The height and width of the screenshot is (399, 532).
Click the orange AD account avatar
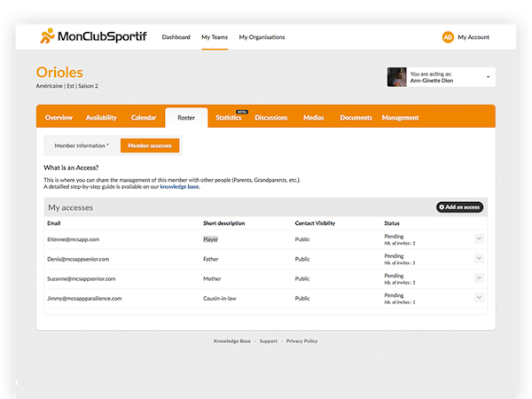448,37
